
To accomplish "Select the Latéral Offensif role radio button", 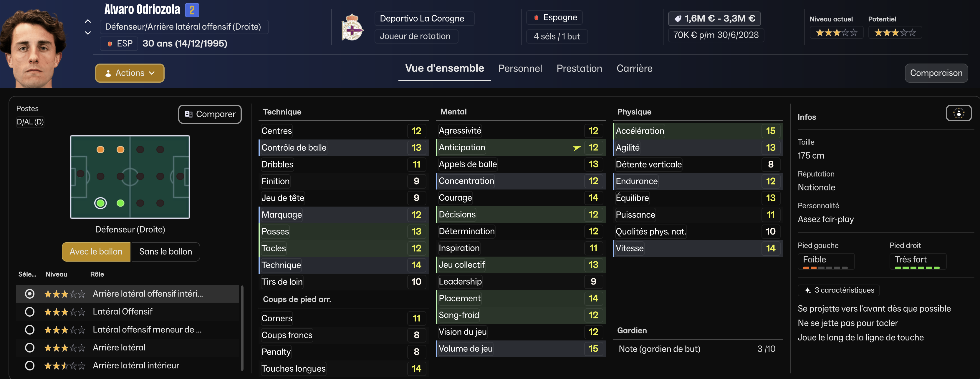I will click(x=30, y=312).
